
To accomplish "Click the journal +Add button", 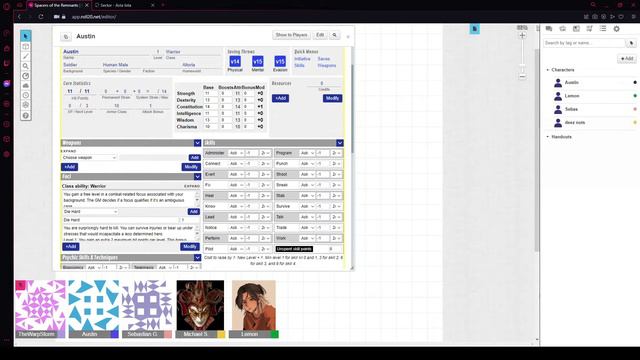I will 627,59.
